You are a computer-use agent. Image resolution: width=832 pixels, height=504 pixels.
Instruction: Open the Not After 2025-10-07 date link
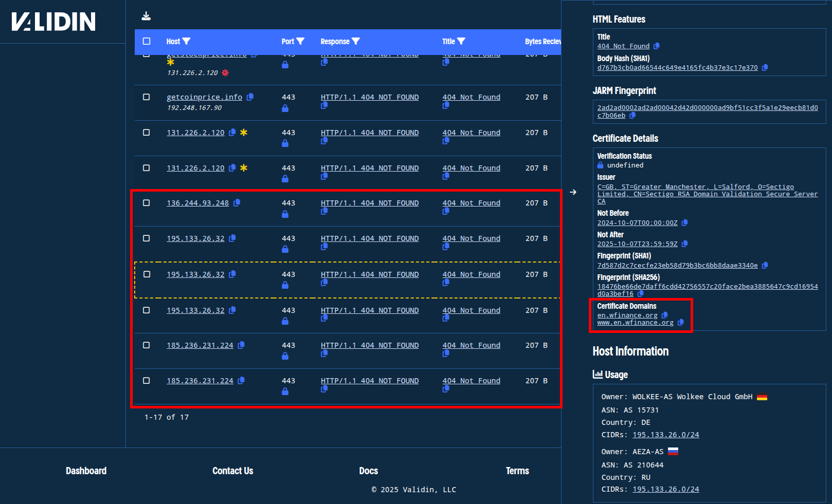(x=637, y=244)
